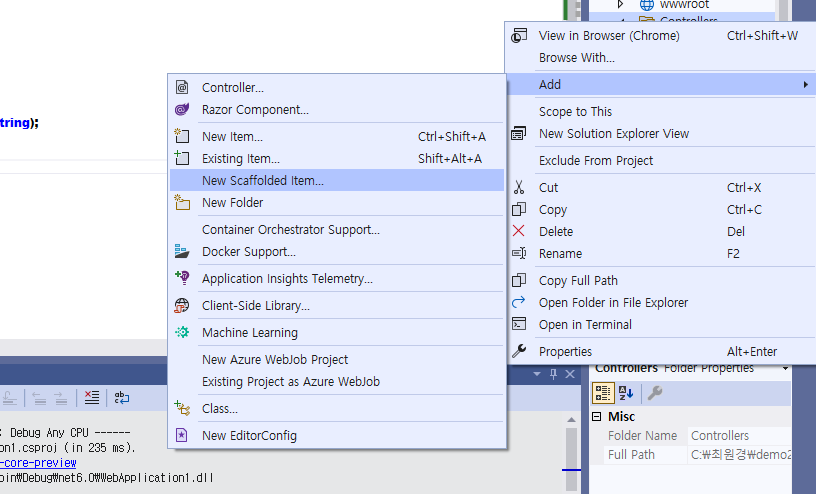The height and width of the screenshot is (494, 816).
Task: Click the Machine Learning gear icon
Action: pos(182,332)
